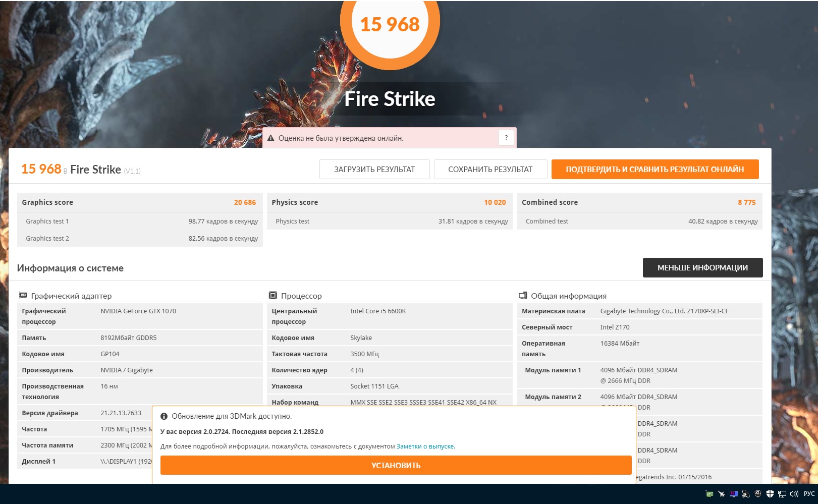Open Windows Defender shield tray icon
Viewport: 818px width, 504px height.
tap(770, 494)
